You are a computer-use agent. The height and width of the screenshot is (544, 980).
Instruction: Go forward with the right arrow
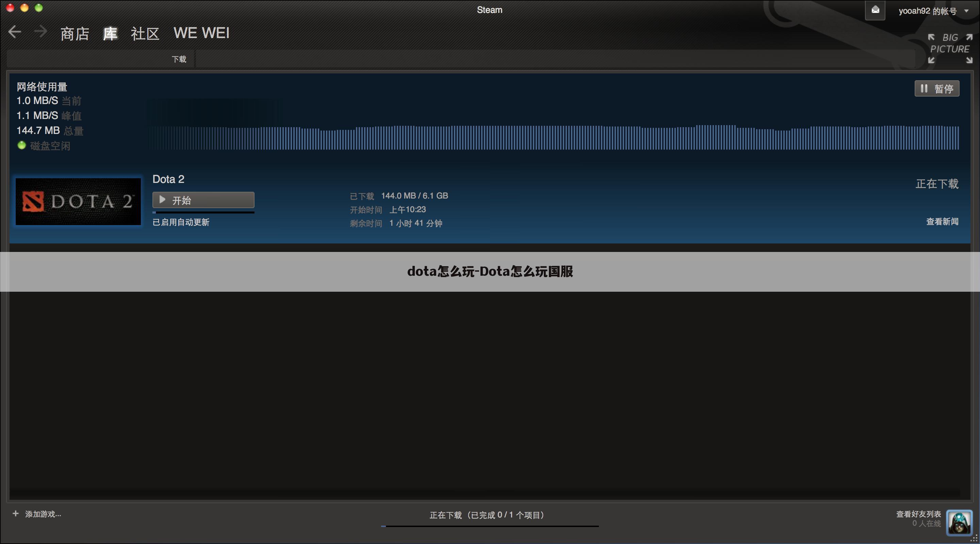(40, 32)
